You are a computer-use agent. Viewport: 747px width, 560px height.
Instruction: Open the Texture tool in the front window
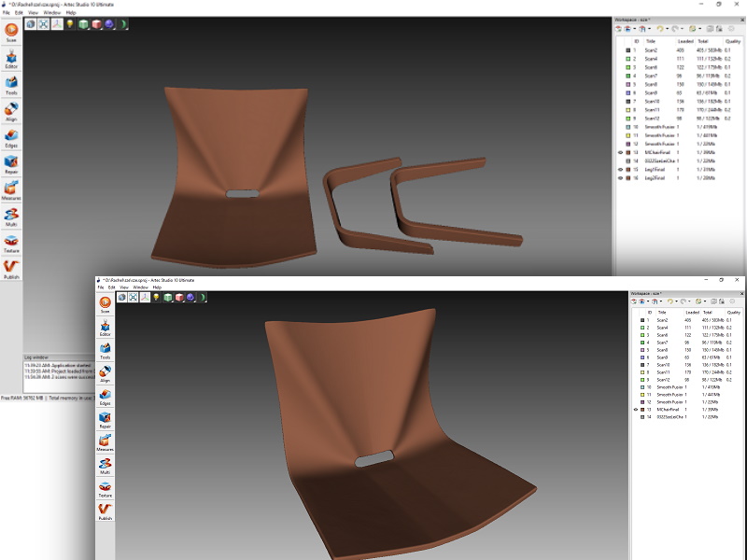click(x=105, y=488)
